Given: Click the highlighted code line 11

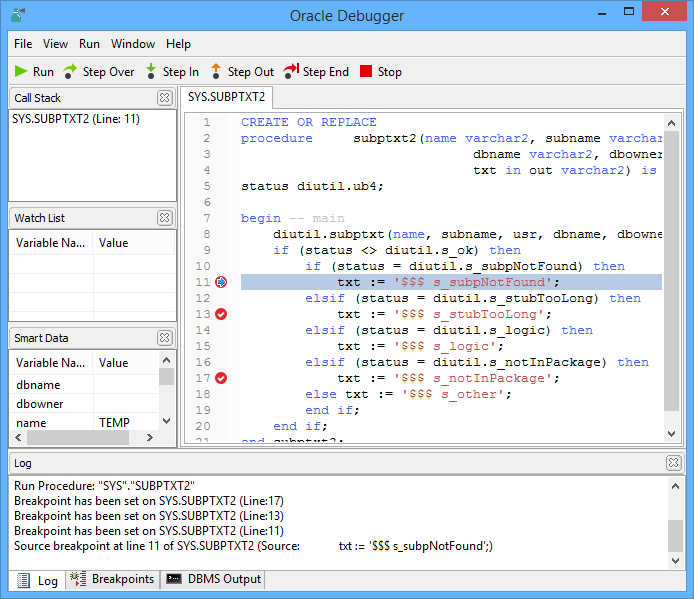Looking at the screenshot, I should (451, 282).
